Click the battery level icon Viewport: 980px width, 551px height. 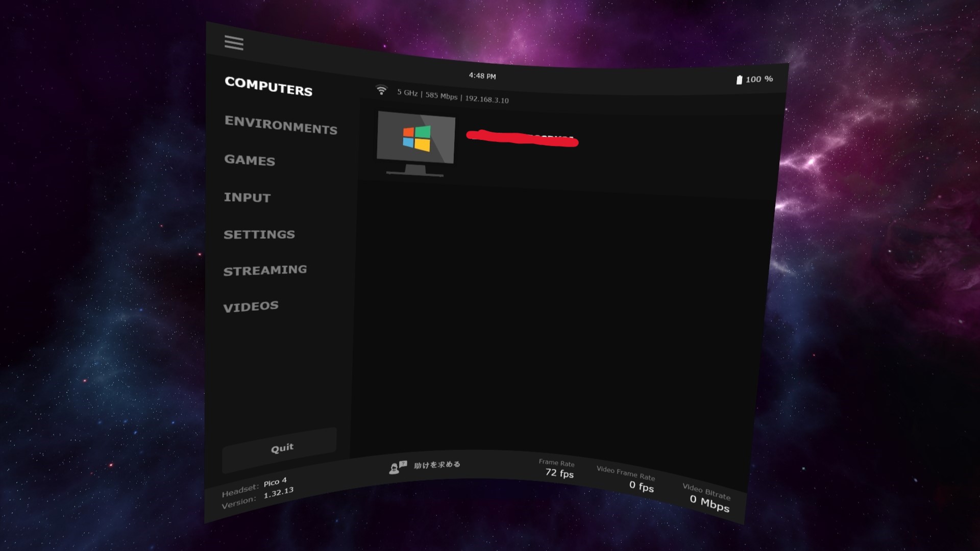pyautogui.click(x=739, y=79)
